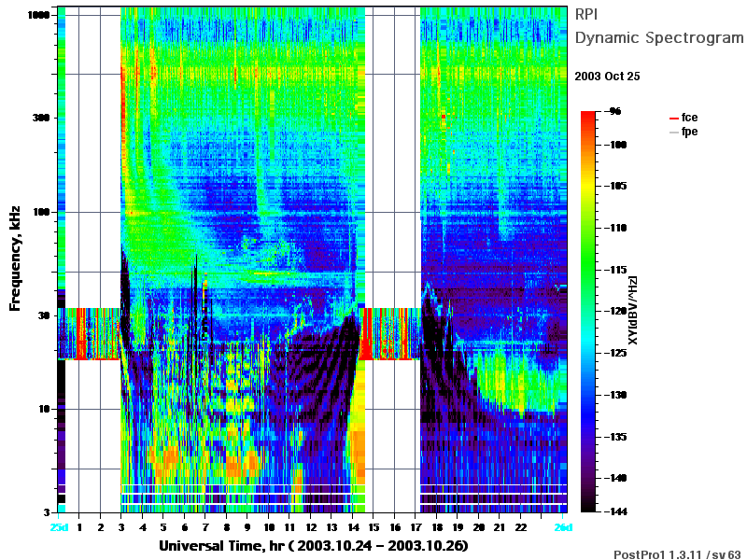Click the 10 kHz frequency axis label
The width and height of the screenshot is (747, 560).
tap(44, 409)
